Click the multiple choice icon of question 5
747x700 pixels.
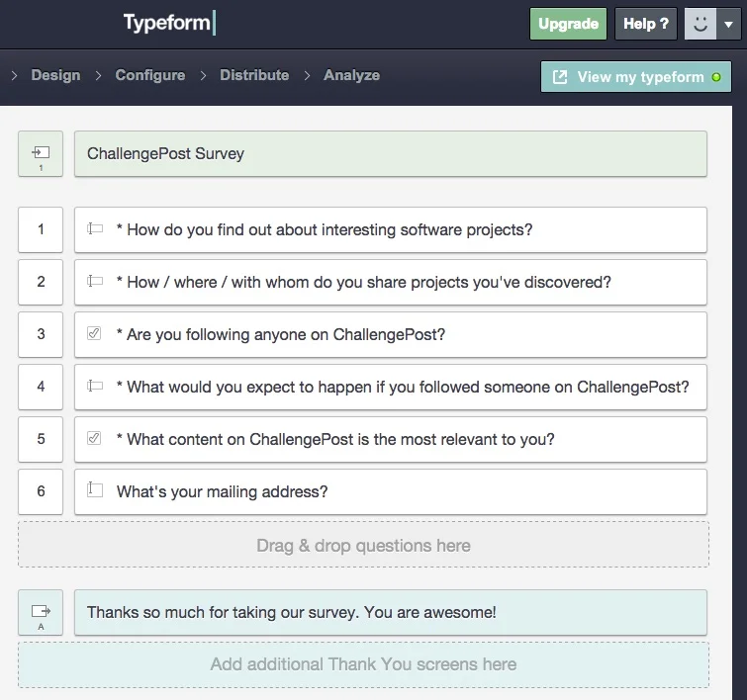(94, 438)
